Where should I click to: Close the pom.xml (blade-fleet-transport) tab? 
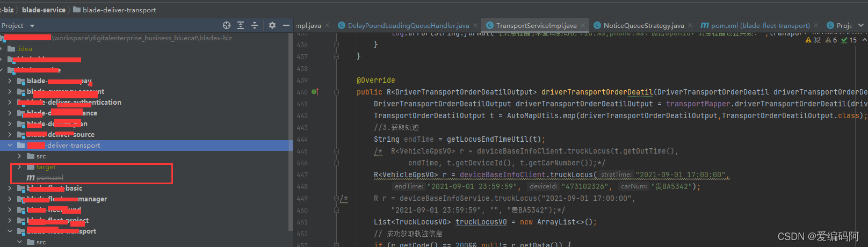[816, 25]
